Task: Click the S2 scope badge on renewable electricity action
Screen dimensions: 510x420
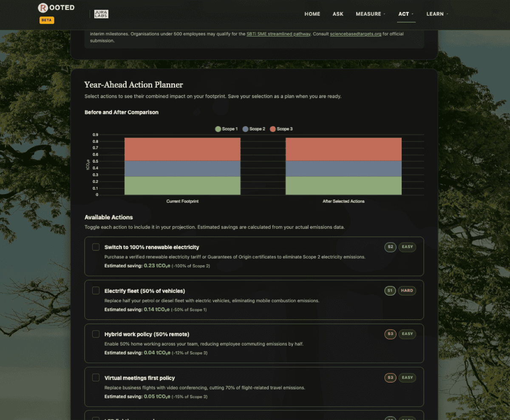Action: pyautogui.click(x=390, y=247)
